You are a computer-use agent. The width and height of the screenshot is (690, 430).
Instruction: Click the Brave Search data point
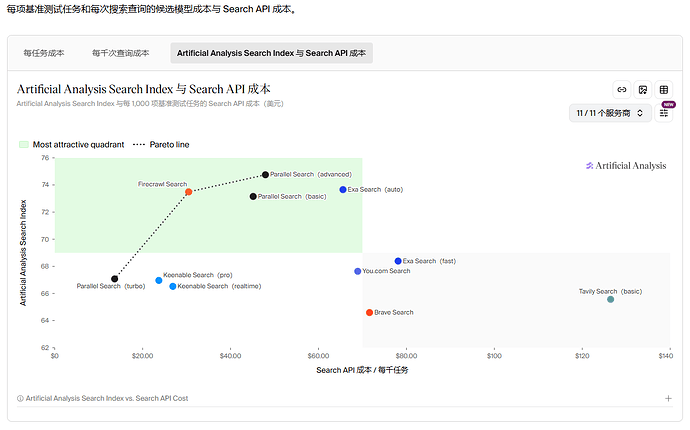[x=370, y=312]
